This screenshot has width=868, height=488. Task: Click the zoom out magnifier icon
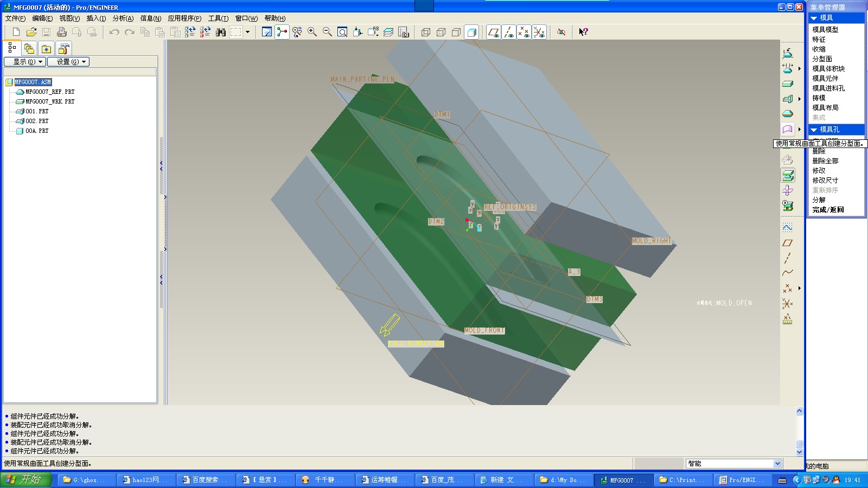[327, 32]
